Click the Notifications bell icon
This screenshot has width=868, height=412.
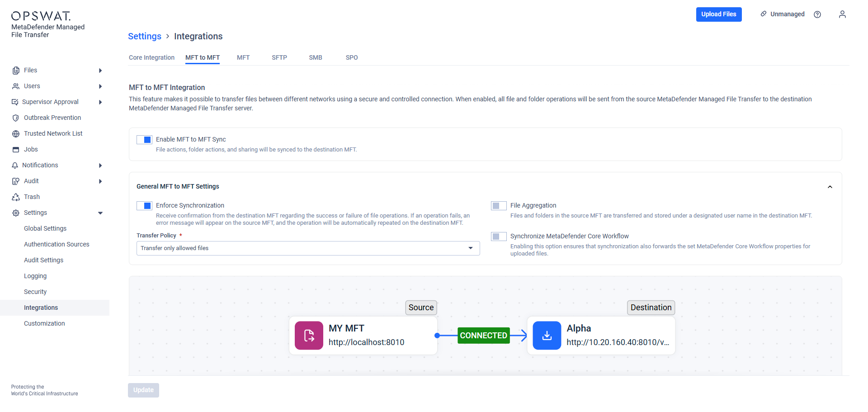click(15, 165)
